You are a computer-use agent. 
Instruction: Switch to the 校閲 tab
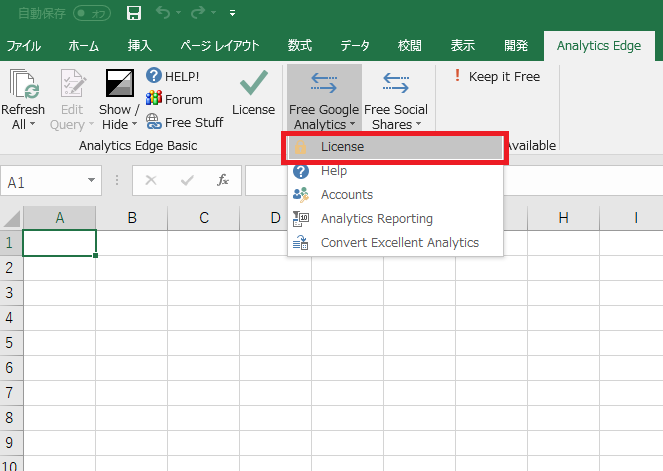(x=410, y=45)
